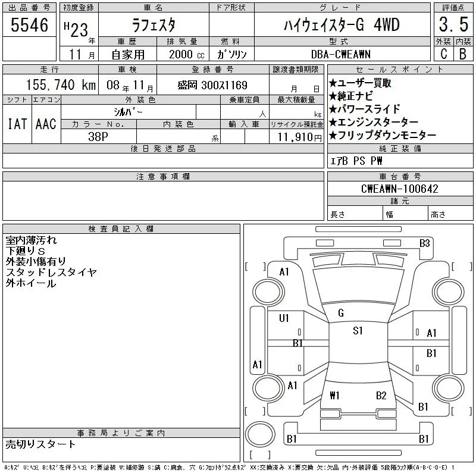Click the registration number 盛岡 300ス1169
Image resolution: width=476 pixels, height=476 pixels.
[212, 85]
